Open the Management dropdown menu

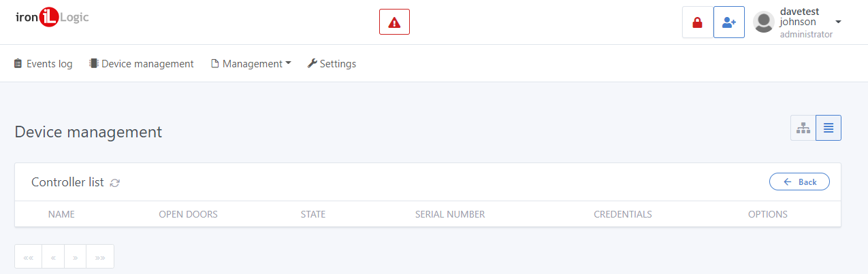[251, 64]
